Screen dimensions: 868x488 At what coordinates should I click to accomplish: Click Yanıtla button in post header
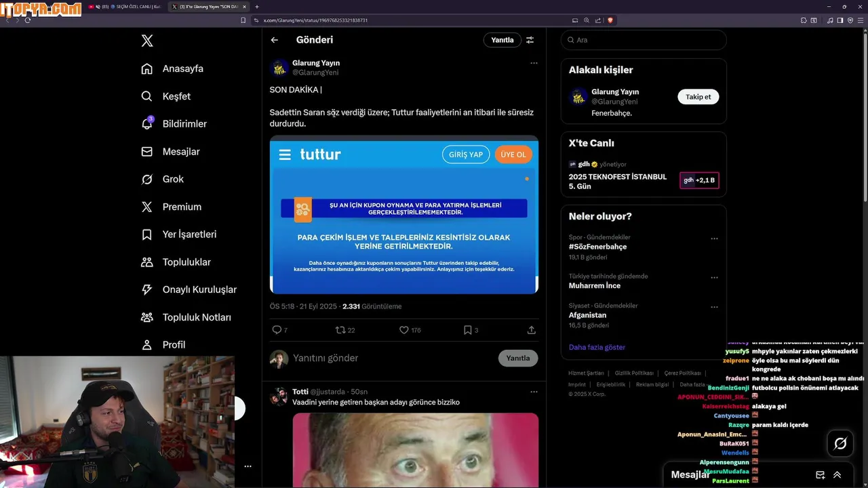pos(502,40)
